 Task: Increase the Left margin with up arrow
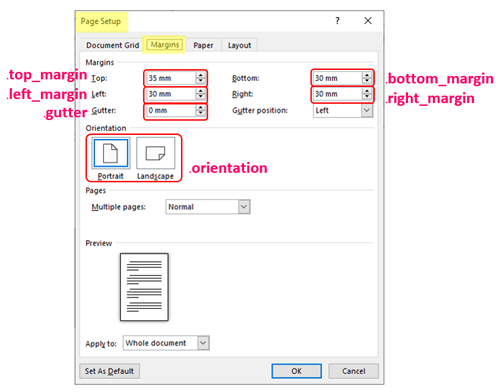point(200,91)
